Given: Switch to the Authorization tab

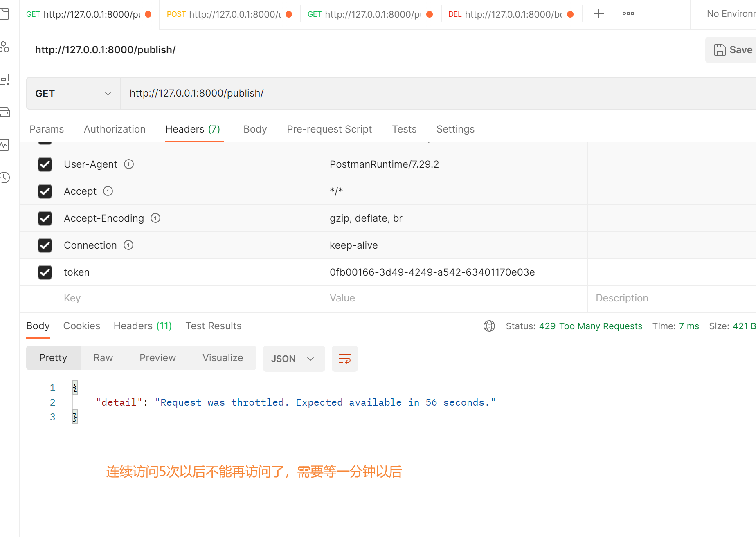Looking at the screenshot, I should pyautogui.click(x=115, y=129).
